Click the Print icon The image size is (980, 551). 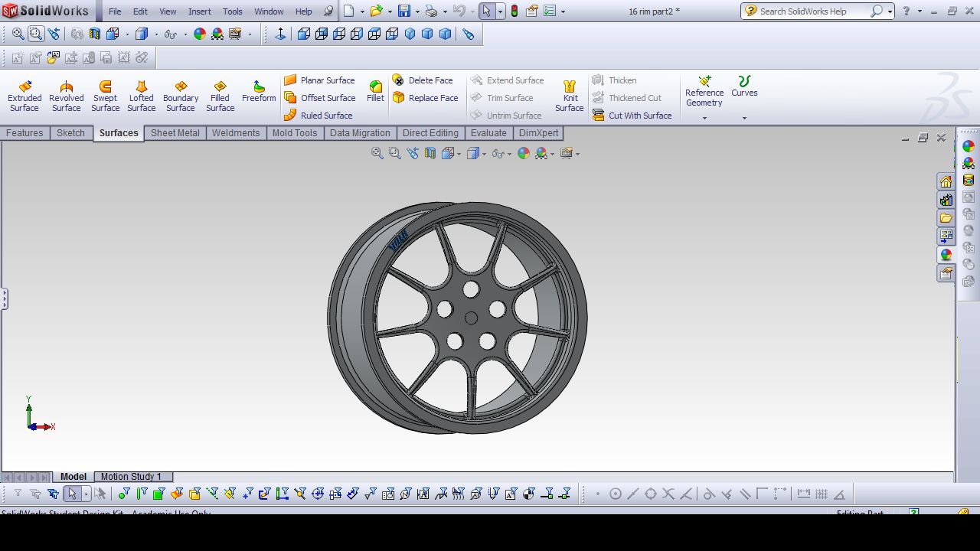click(431, 11)
